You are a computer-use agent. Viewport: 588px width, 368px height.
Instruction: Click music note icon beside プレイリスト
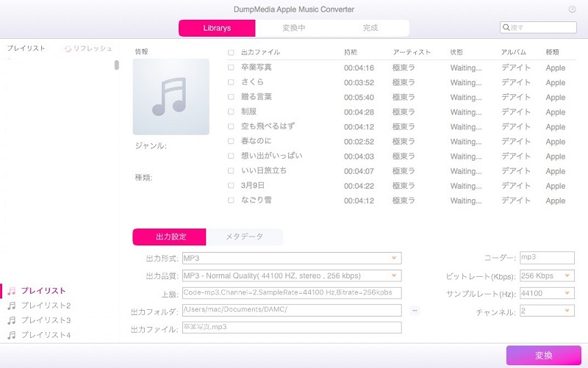[12, 291]
